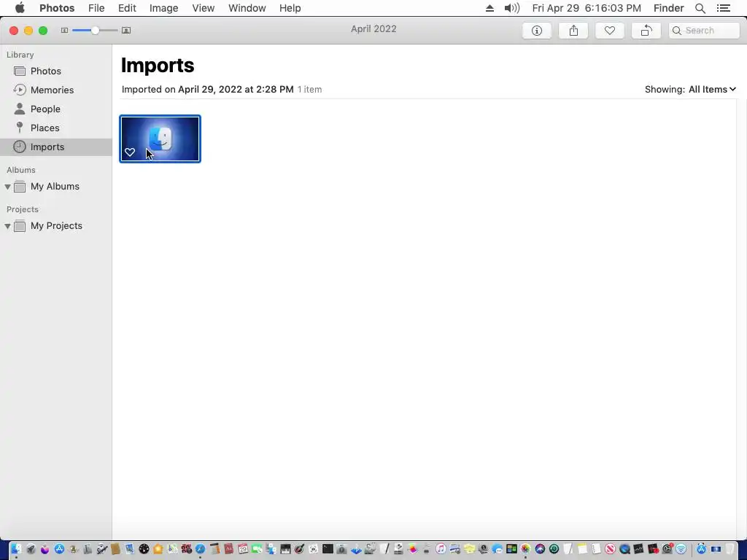Select the Finder logo photo thumbnail
Viewport: 747px width, 560px height.
160,139
